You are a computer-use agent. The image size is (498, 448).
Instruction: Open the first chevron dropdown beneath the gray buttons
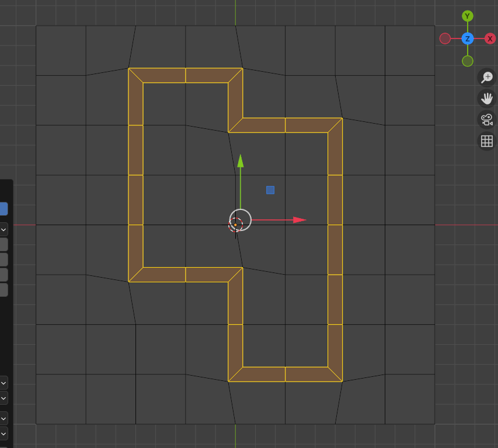3,383
